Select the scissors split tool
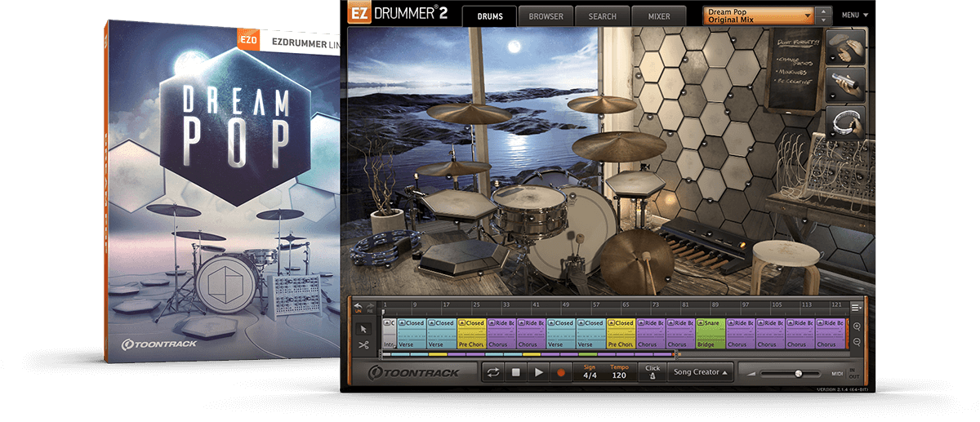The image size is (980, 422). pos(363,345)
